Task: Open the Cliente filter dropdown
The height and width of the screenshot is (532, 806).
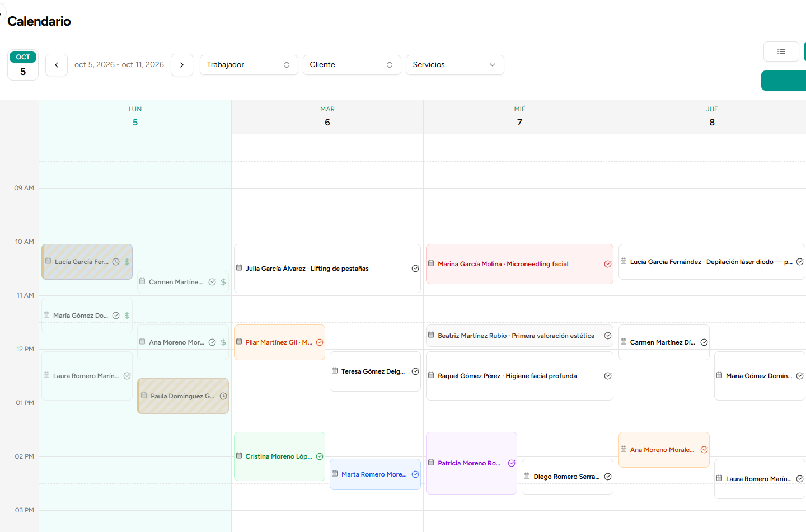Action: [352, 65]
